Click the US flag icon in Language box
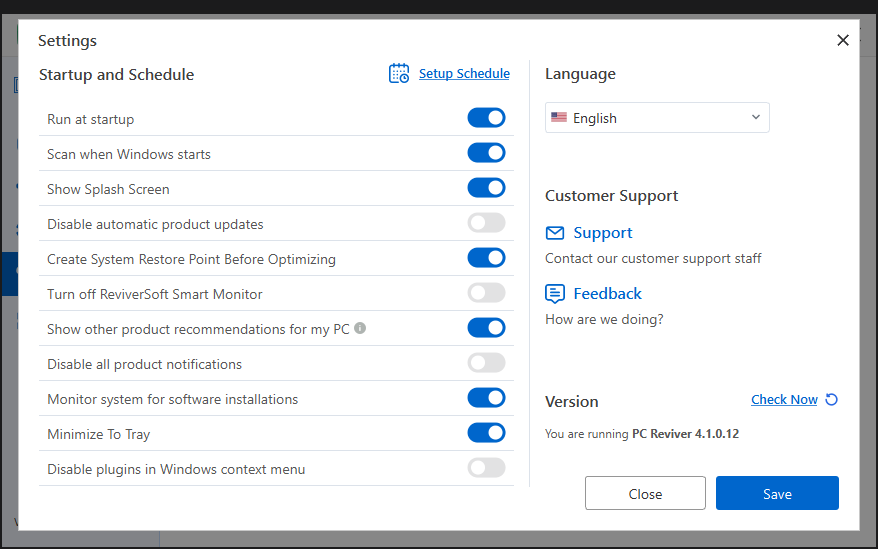 pos(558,117)
